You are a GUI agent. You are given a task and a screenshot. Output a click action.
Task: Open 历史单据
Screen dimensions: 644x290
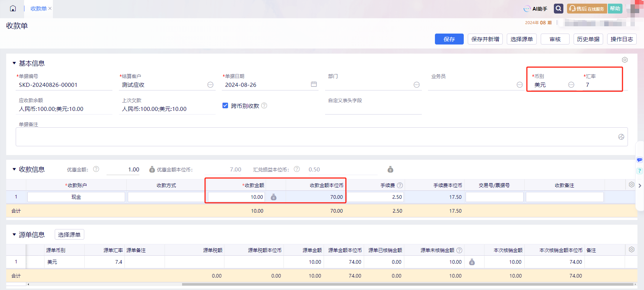[588, 39]
